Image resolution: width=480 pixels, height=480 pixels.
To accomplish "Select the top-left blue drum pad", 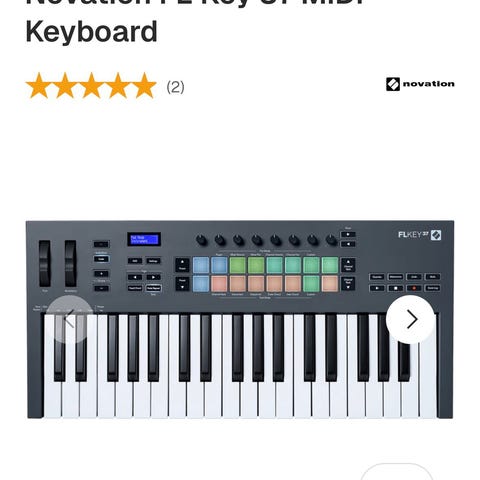I will coord(201,265).
